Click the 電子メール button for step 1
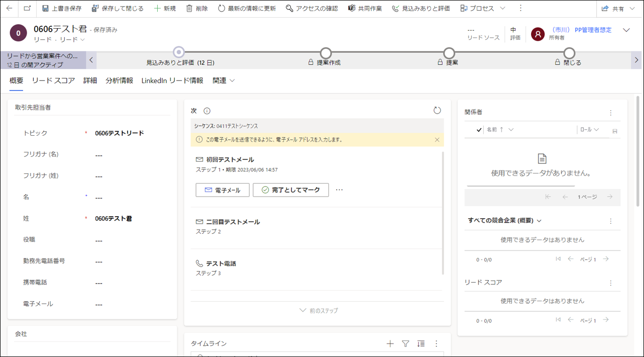Image resolution: width=644 pixels, height=357 pixels. pos(223,190)
